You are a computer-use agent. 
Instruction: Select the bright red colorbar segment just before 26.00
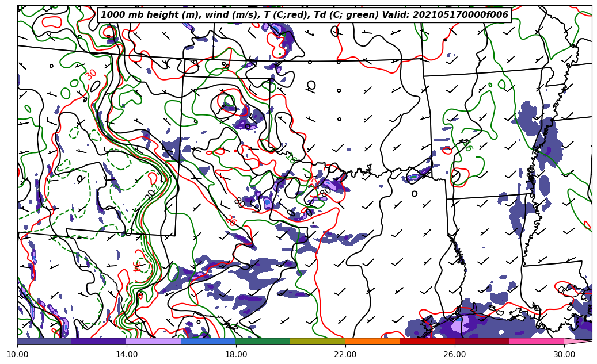(x=428, y=341)
